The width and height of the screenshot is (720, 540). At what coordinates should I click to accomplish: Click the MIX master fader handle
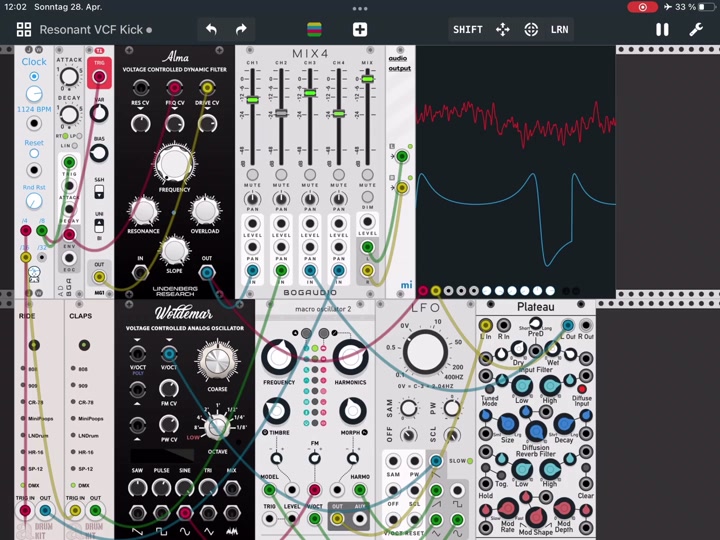(x=367, y=79)
